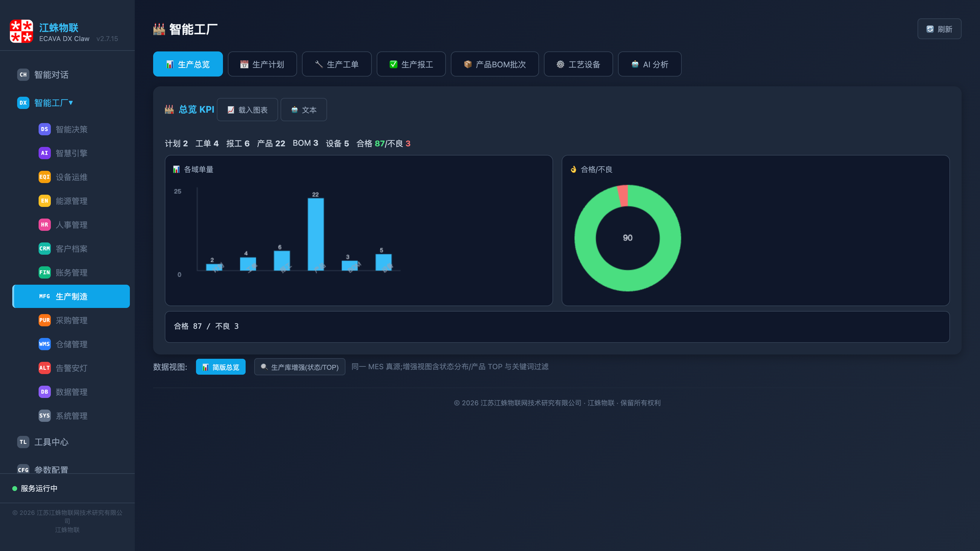Open the ALT 告警安灯 module

point(71,368)
